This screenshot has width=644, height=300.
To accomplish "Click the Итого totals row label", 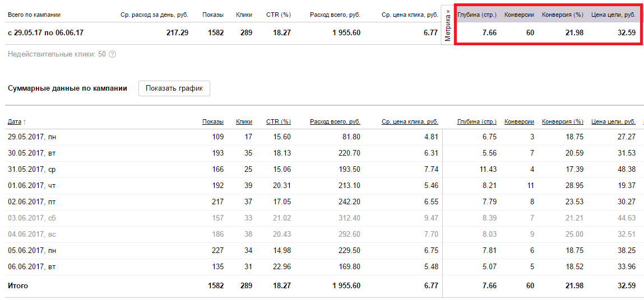I will (17, 285).
